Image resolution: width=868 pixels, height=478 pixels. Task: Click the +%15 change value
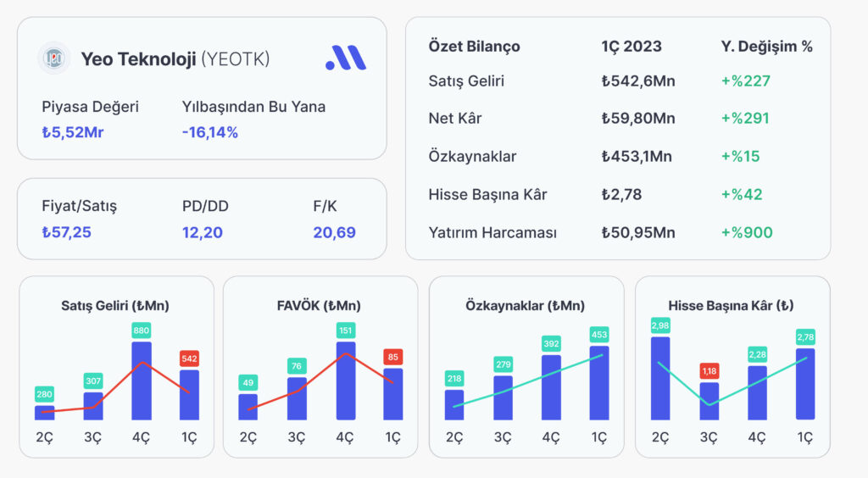tap(740, 157)
